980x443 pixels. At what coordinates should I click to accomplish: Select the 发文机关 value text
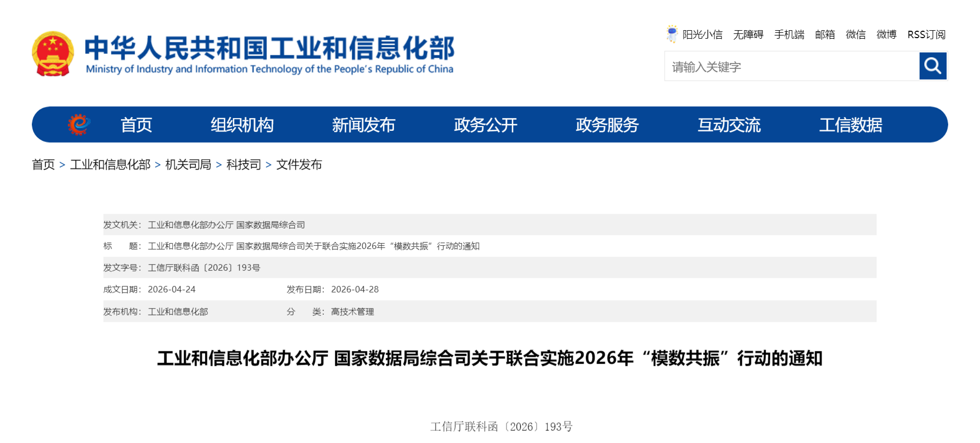(226, 225)
